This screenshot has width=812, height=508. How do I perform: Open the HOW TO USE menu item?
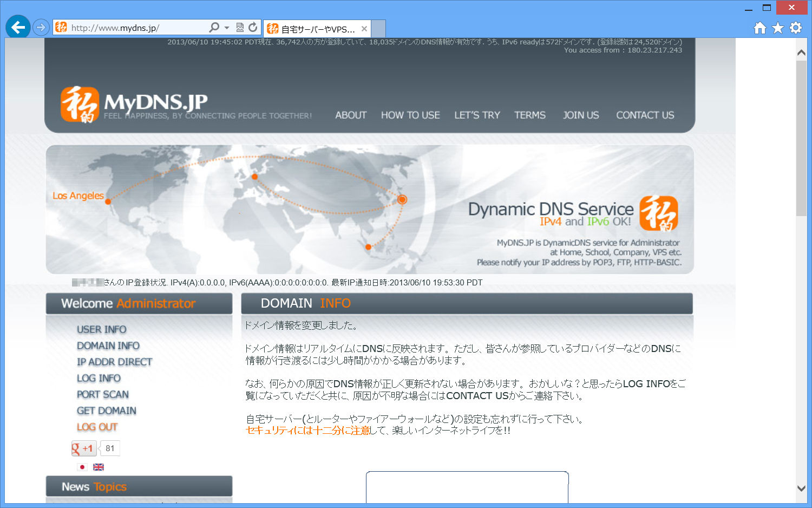(410, 115)
